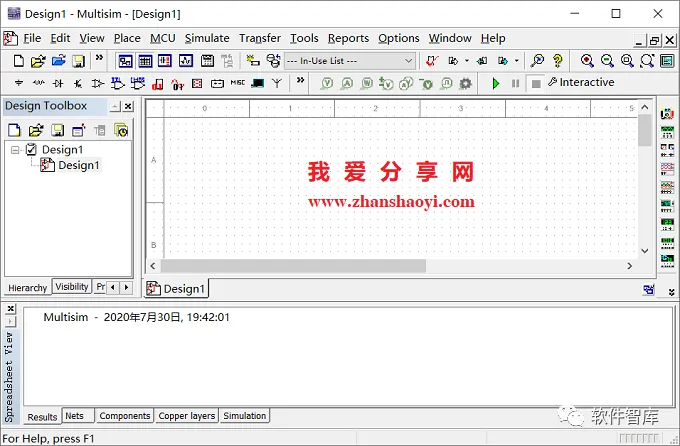The height and width of the screenshot is (446, 680).
Task: Click Back annotate from file icon
Action: click(x=482, y=61)
